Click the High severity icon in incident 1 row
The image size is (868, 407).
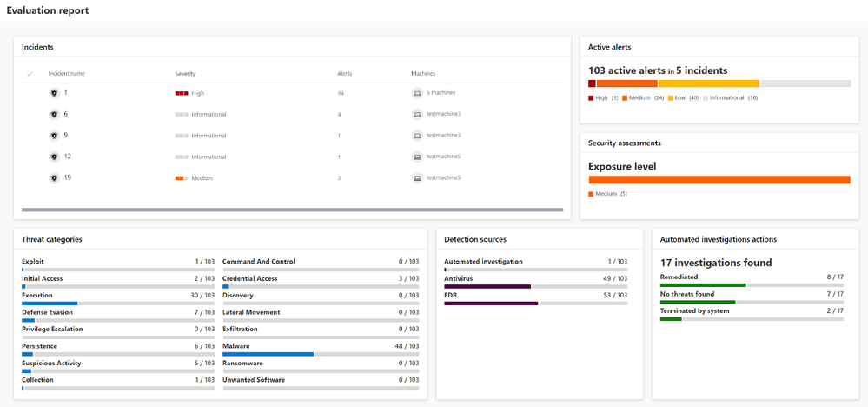[x=182, y=94]
